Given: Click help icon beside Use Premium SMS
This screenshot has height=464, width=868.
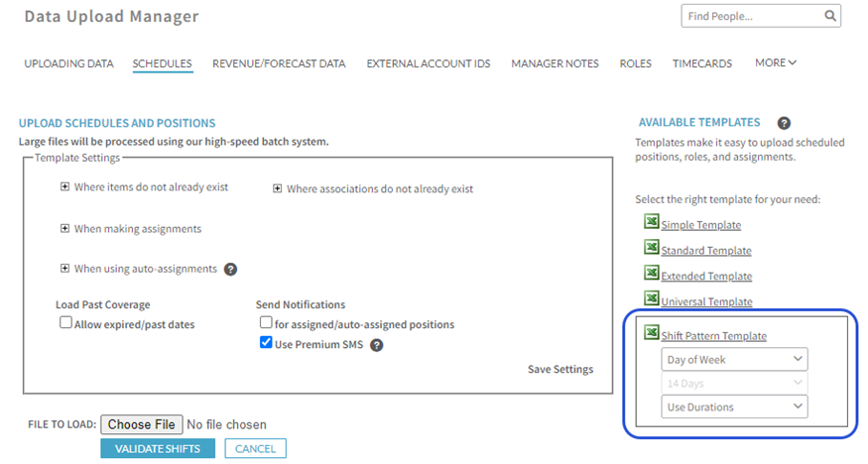Looking at the screenshot, I should click(376, 345).
